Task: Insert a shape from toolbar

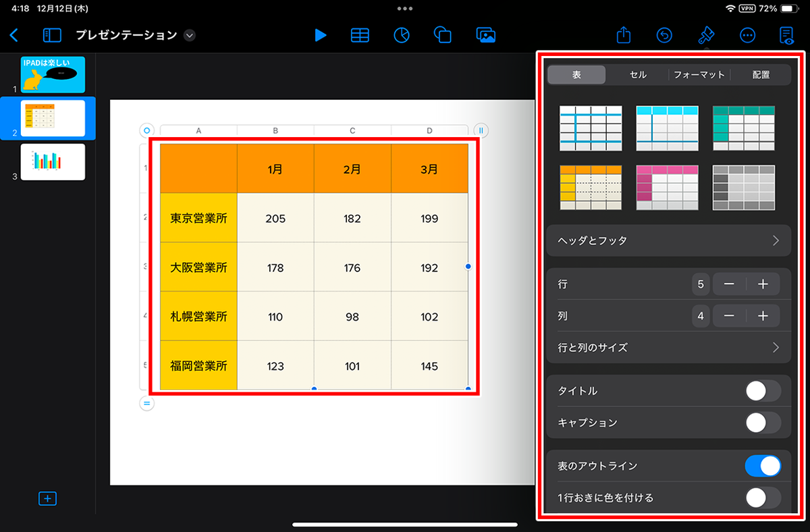Action: (x=443, y=35)
